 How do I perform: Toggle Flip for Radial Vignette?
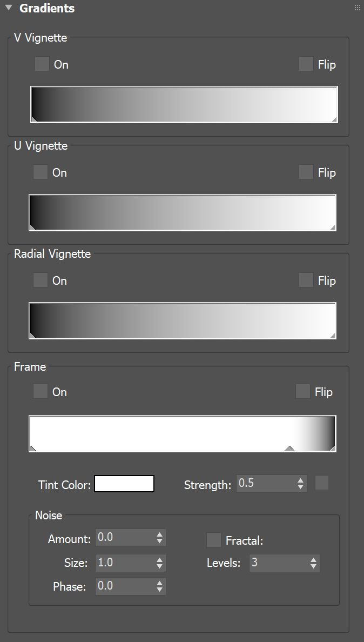(x=305, y=280)
